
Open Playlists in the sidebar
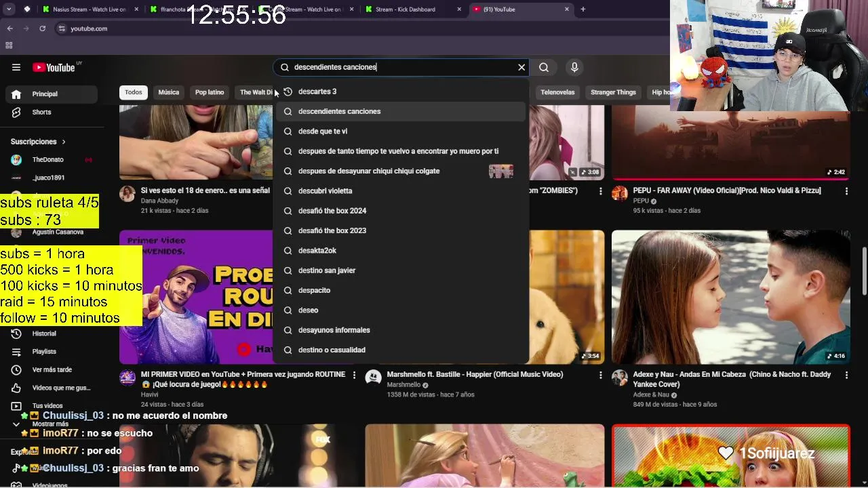[44, 352]
